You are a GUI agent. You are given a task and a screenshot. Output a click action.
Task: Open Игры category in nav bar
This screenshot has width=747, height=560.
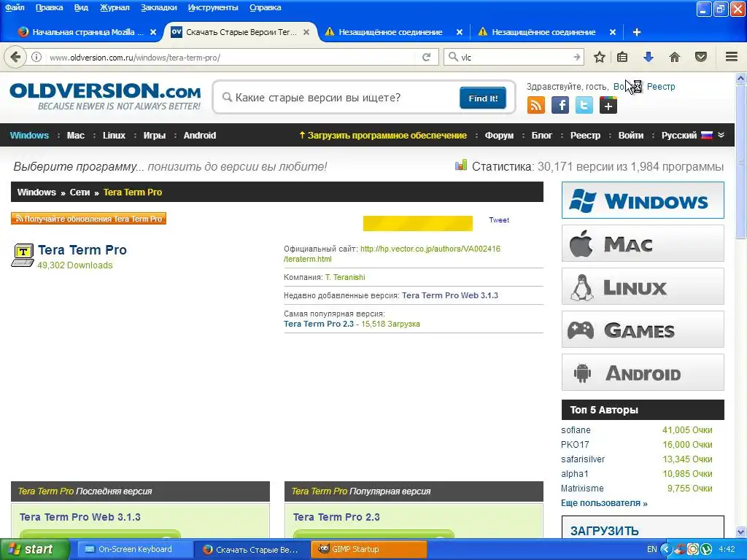point(155,135)
